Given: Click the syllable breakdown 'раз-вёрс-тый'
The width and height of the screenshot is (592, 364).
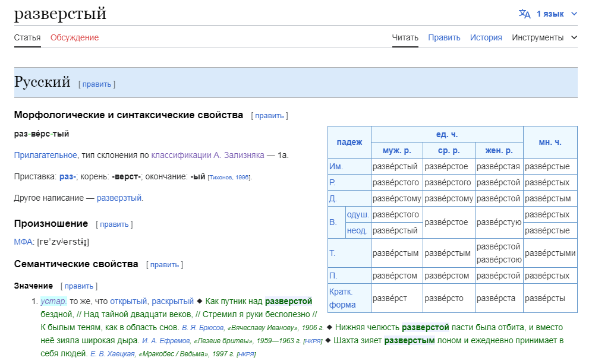Looking at the screenshot, I should [x=42, y=134].
